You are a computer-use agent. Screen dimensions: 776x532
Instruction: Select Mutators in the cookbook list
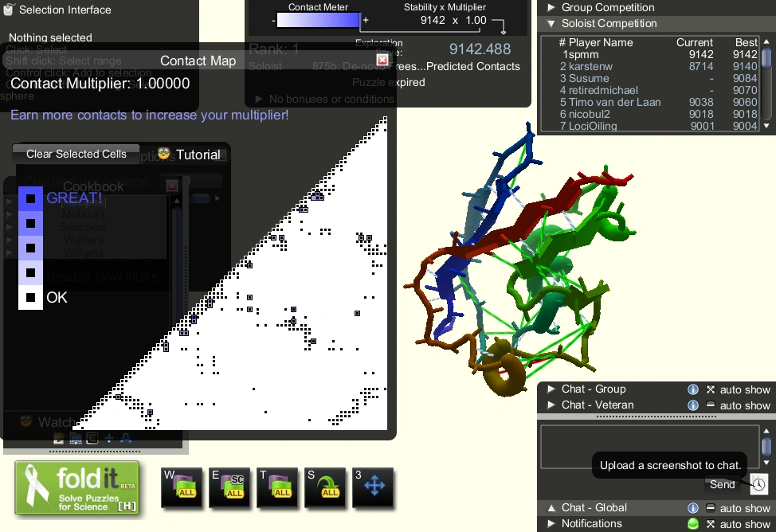point(83,214)
